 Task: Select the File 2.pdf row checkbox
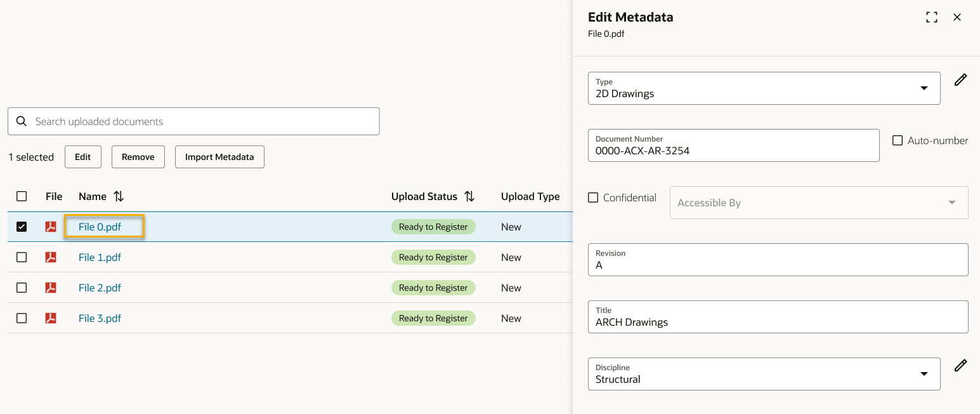(x=22, y=288)
